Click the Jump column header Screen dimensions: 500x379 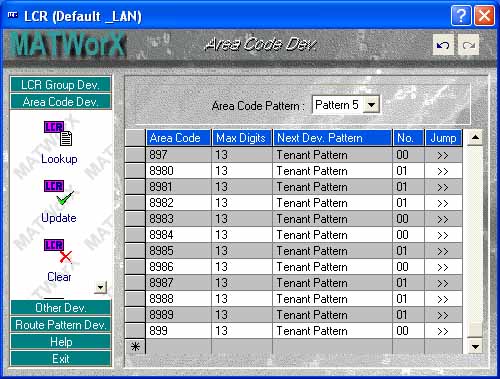(444, 138)
